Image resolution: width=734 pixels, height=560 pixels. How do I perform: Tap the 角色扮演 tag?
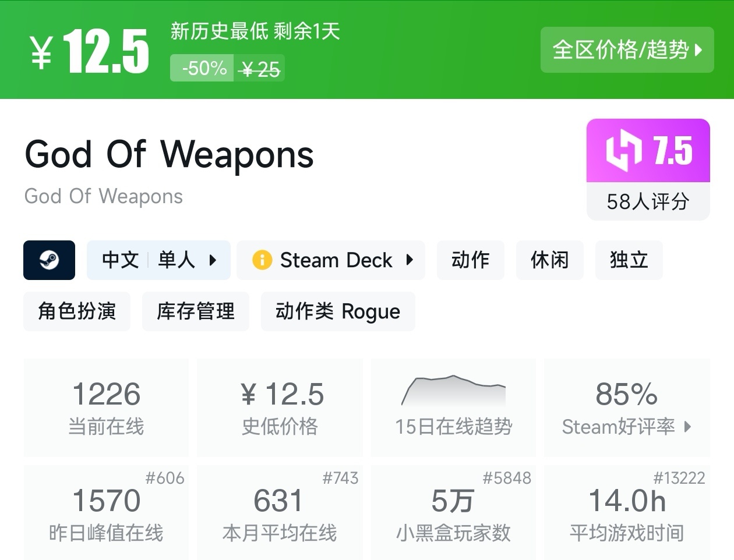(77, 311)
